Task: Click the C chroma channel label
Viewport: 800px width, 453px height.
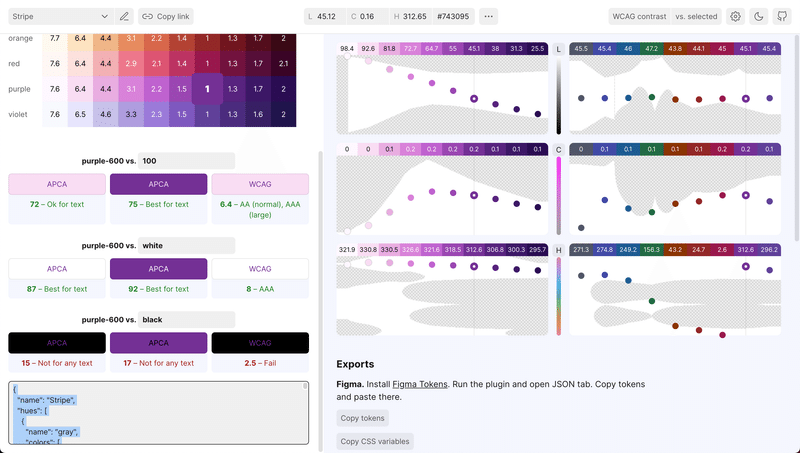Action: pyautogui.click(x=559, y=150)
